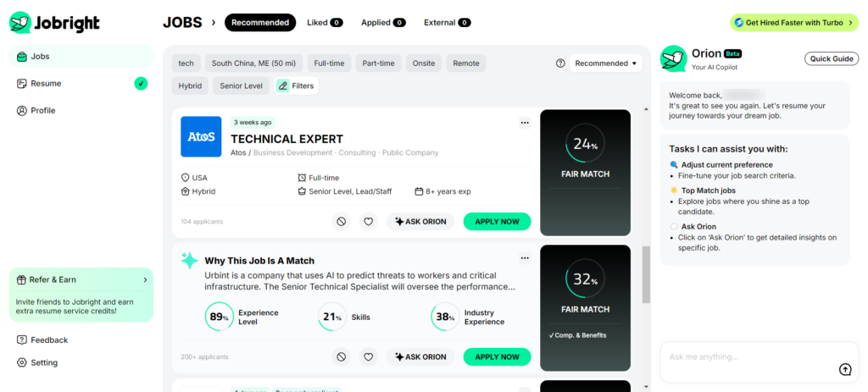
Task: Open the Orion Quick Guide
Action: [x=832, y=58]
